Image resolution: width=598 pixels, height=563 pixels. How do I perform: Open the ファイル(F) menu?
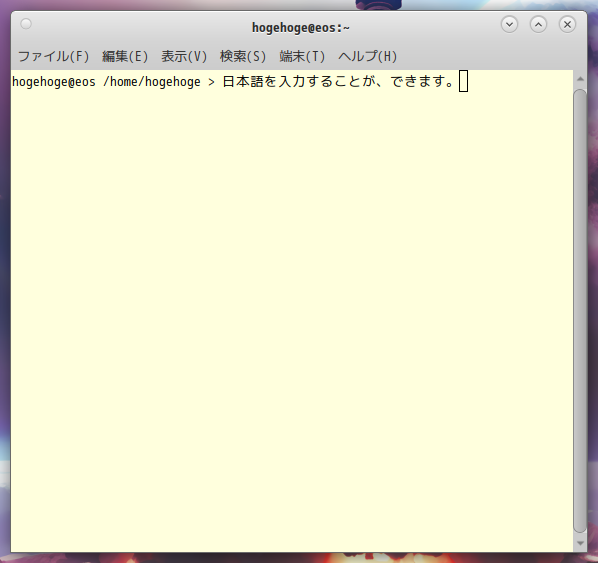[x=53, y=56]
